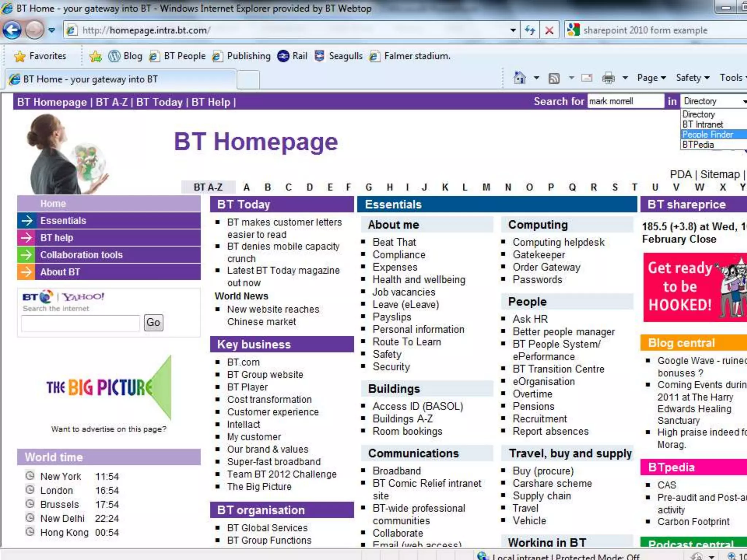Click Want to advertise on this page
Image resolution: width=747 pixels, height=560 pixels.
[x=109, y=429]
